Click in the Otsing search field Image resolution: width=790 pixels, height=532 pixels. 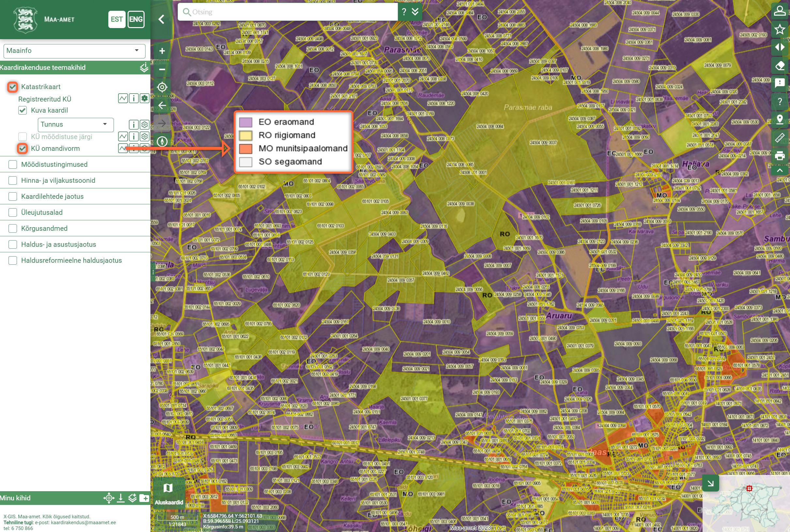287,12
